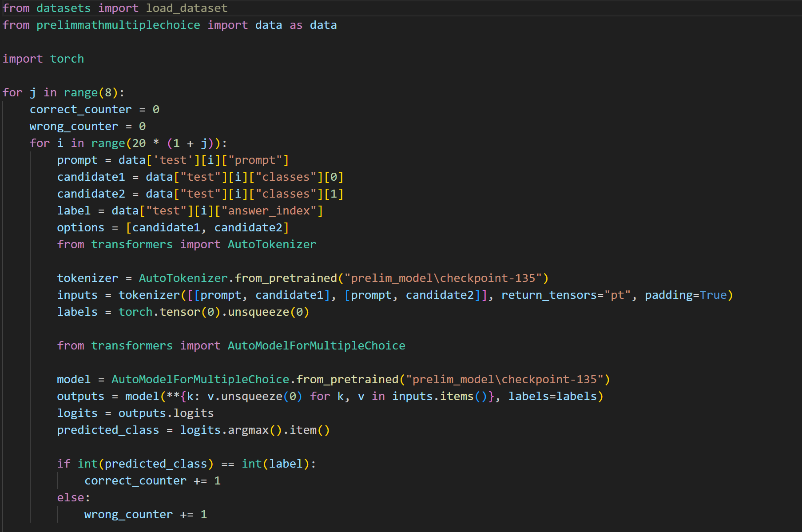Click 'argmax()' method call
This screenshot has height=532, width=802.
pyautogui.click(x=255, y=430)
